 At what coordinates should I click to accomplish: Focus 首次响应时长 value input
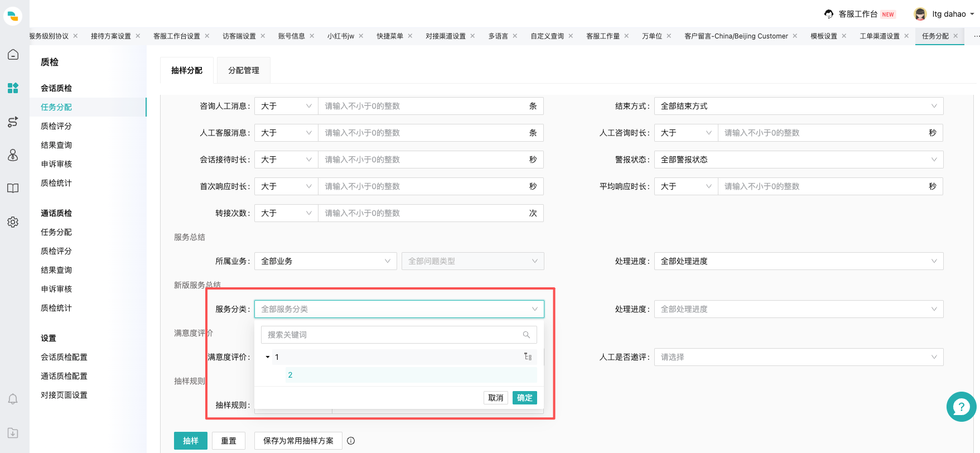423,186
